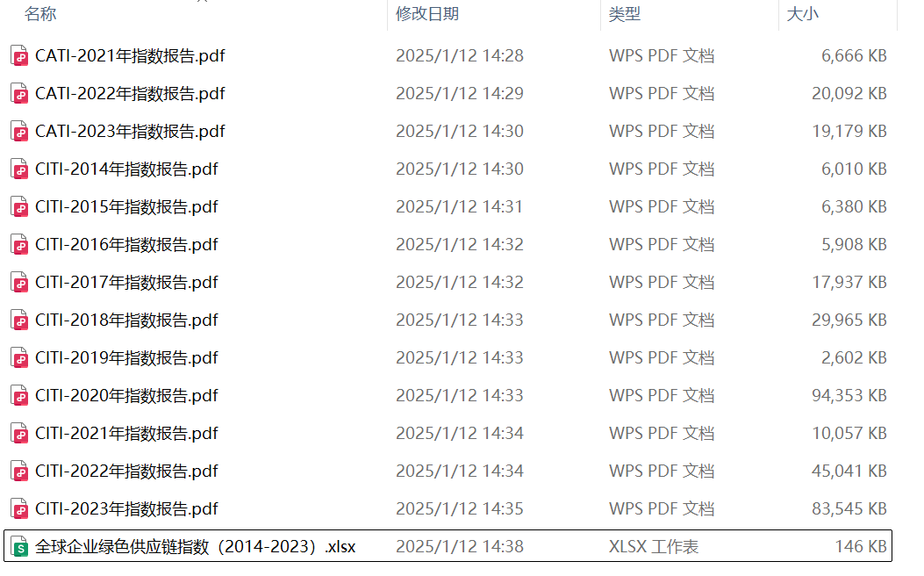Select the PDF icon of CITI-2022年指数报告.pdf
This screenshot has height=576, width=924.
pyautogui.click(x=20, y=471)
